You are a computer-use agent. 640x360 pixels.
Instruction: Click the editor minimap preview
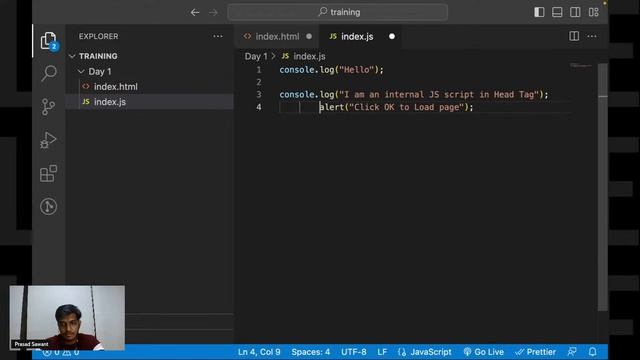(x=581, y=65)
